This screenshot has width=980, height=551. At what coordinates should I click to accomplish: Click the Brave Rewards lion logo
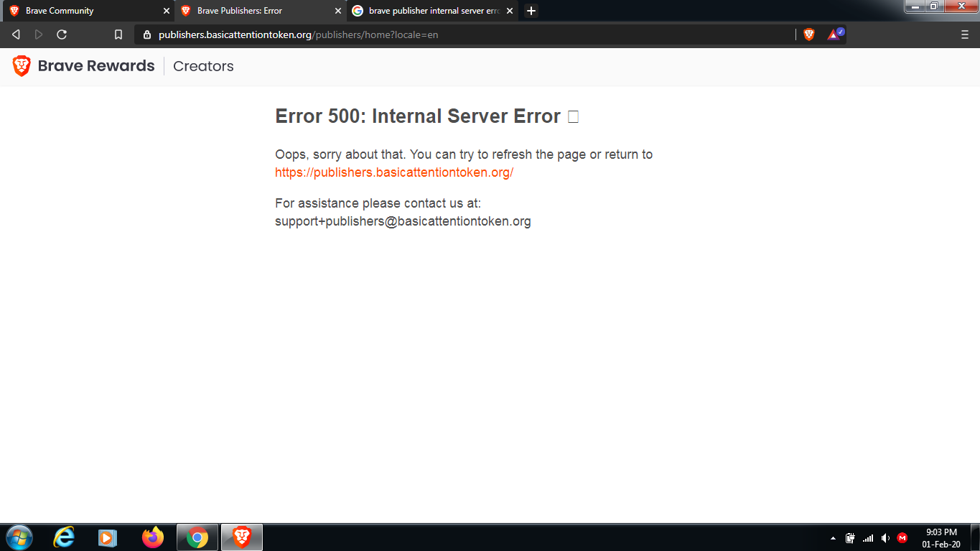(22, 66)
